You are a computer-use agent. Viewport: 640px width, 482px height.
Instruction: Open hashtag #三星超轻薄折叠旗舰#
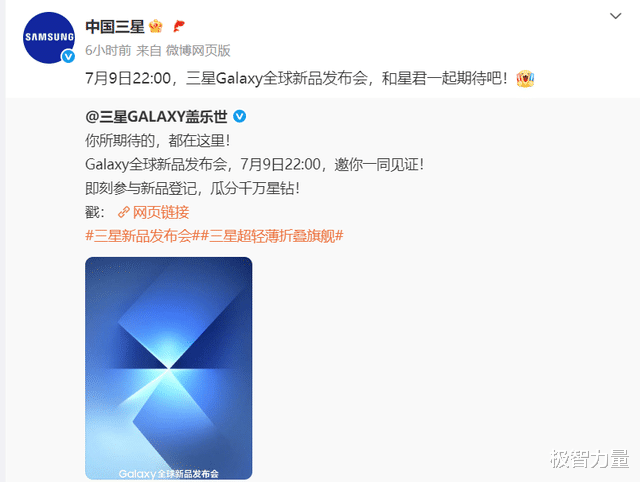click(x=272, y=236)
